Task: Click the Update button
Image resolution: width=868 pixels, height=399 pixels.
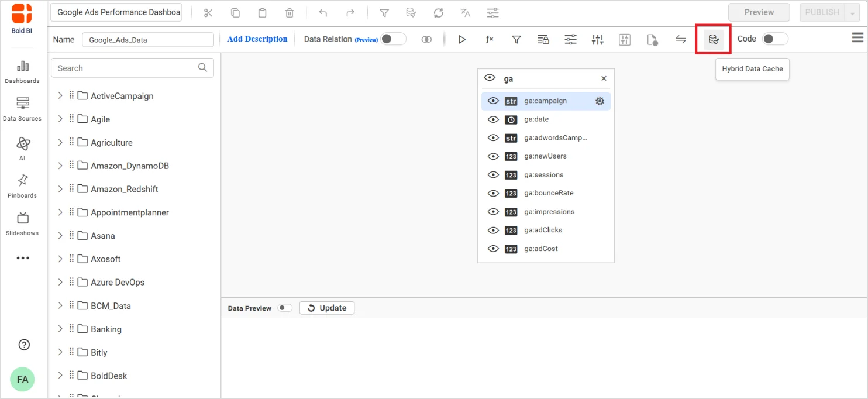Action: (x=327, y=308)
